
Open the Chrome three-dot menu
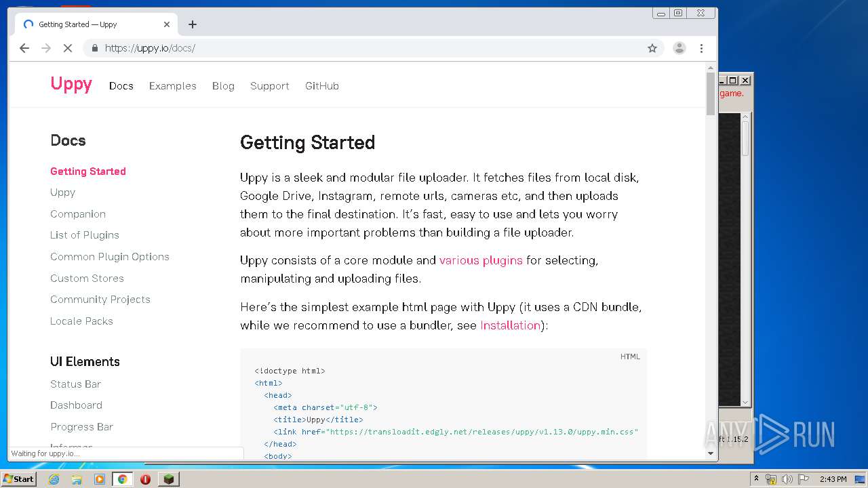coord(701,48)
